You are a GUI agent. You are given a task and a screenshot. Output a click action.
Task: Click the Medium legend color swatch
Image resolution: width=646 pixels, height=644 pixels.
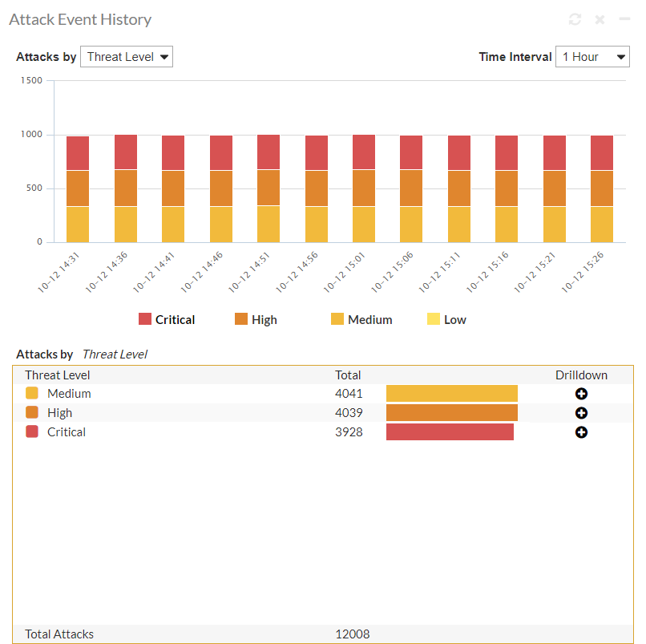click(x=337, y=320)
